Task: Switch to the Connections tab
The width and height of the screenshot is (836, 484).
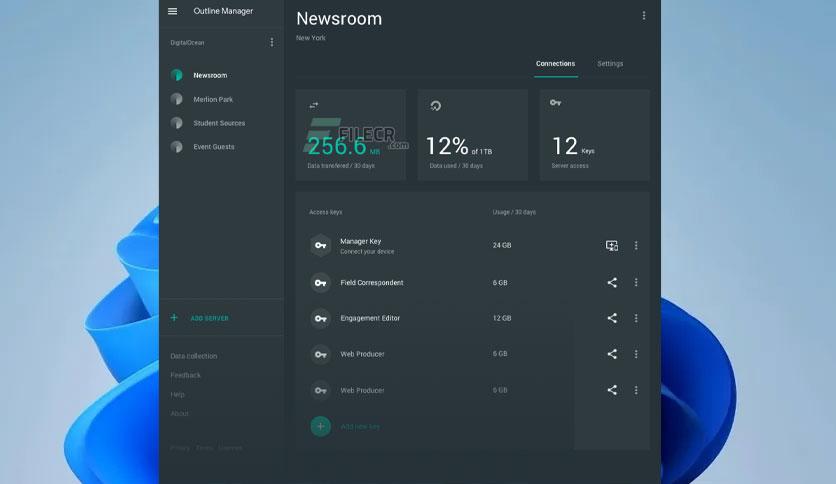Action: point(556,63)
